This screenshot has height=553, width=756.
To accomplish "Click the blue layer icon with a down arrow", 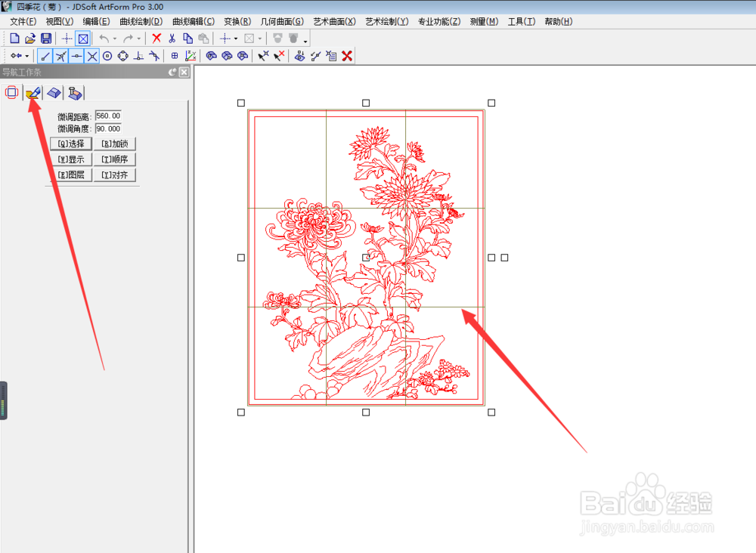I will 300,56.
